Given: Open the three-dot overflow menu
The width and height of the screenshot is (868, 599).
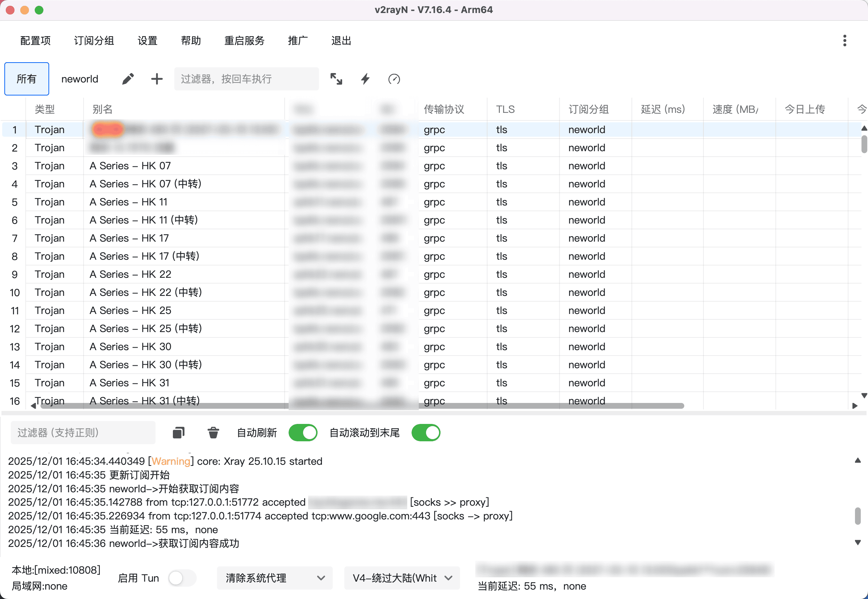Looking at the screenshot, I should [844, 41].
